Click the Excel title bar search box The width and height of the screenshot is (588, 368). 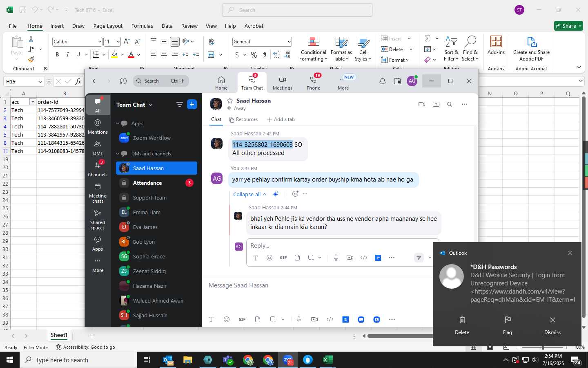(297, 10)
